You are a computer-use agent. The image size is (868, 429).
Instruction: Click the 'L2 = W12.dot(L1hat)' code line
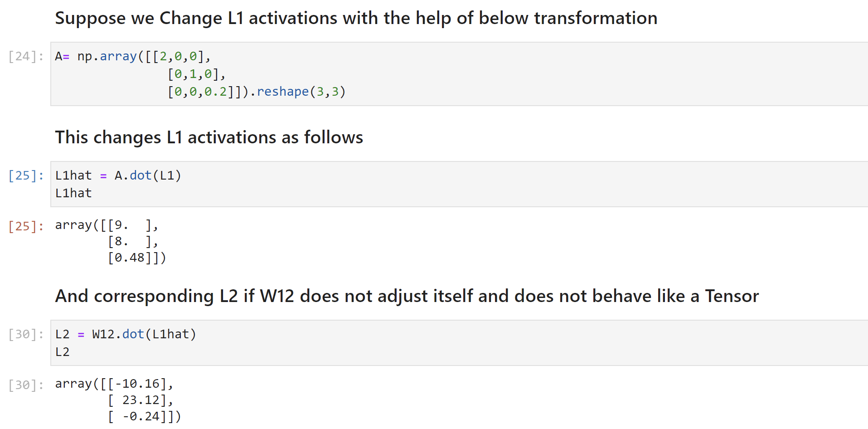[x=126, y=334]
